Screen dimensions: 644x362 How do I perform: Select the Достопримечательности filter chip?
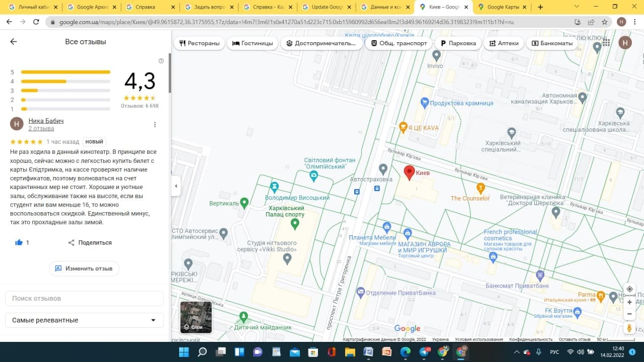coord(321,43)
